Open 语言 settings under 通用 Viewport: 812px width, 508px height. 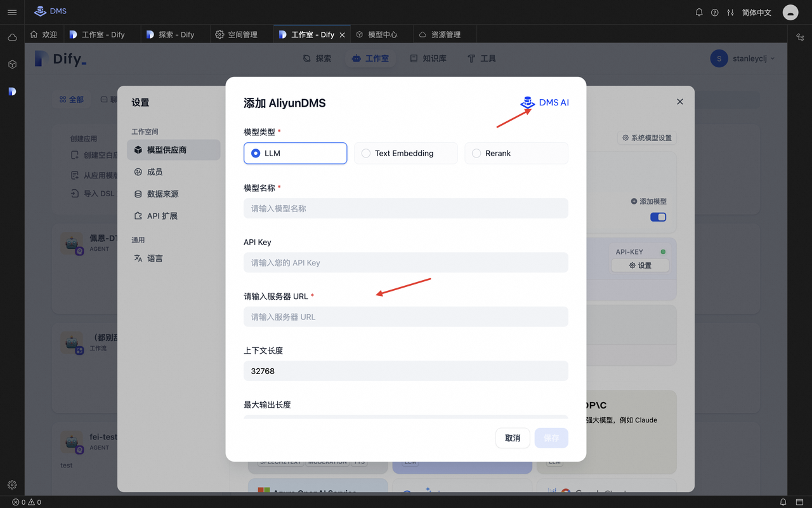tap(155, 258)
